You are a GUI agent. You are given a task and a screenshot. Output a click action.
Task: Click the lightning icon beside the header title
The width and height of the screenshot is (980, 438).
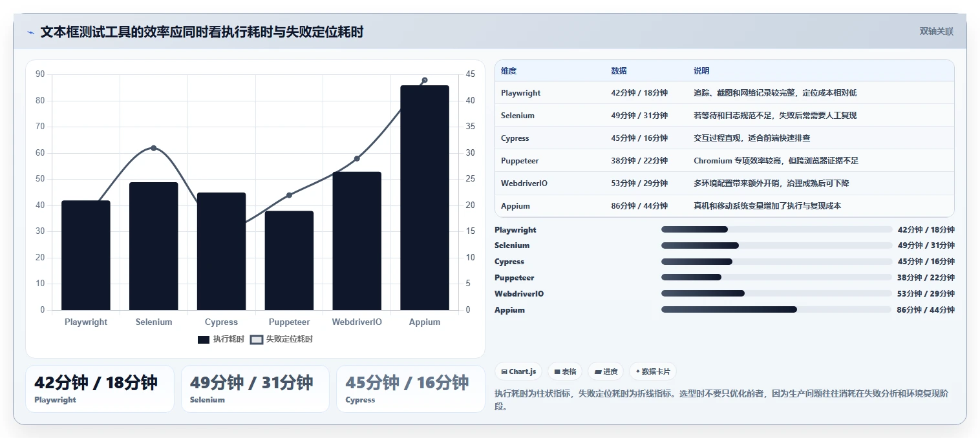click(30, 32)
